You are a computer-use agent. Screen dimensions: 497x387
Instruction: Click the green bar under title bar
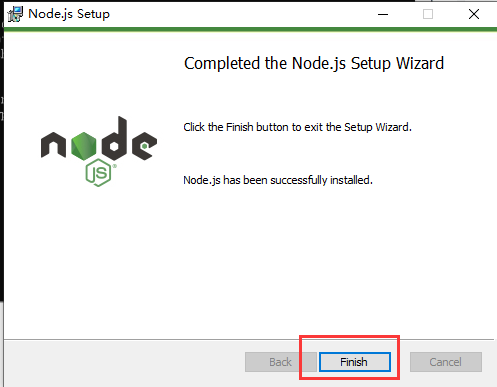pyautogui.click(x=250, y=29)
